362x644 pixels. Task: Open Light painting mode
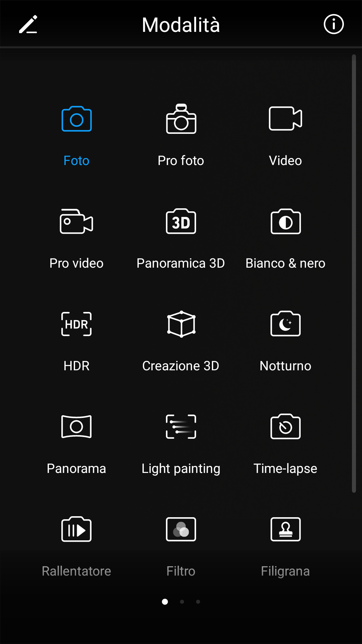click(x=181, y=427)
